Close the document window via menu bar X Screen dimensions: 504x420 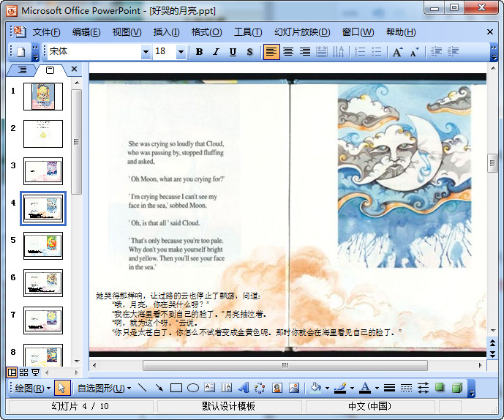[490, 32]
